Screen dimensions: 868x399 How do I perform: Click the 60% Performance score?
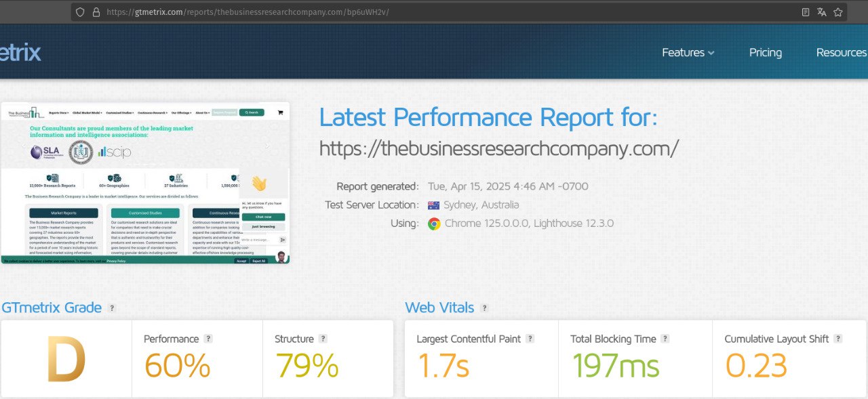pyautogui.click(x=177, y=366)
